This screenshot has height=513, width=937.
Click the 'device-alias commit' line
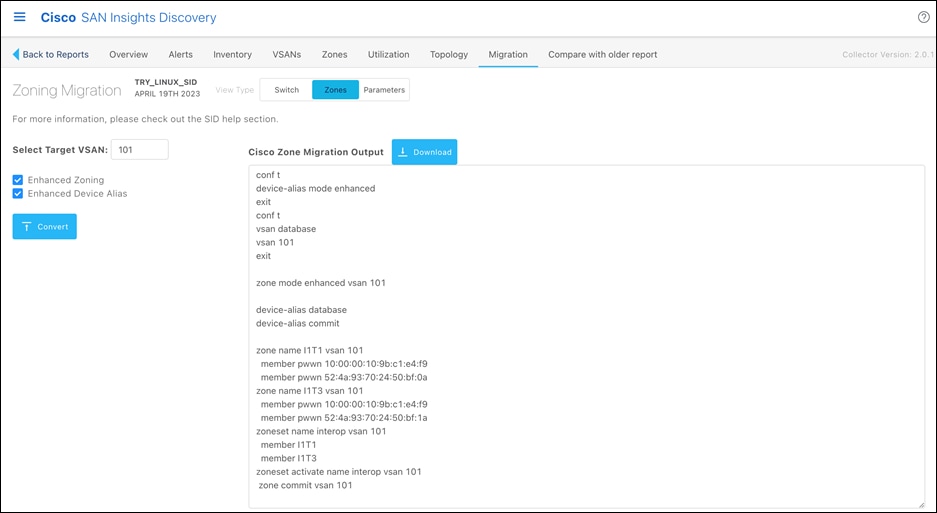298,323
